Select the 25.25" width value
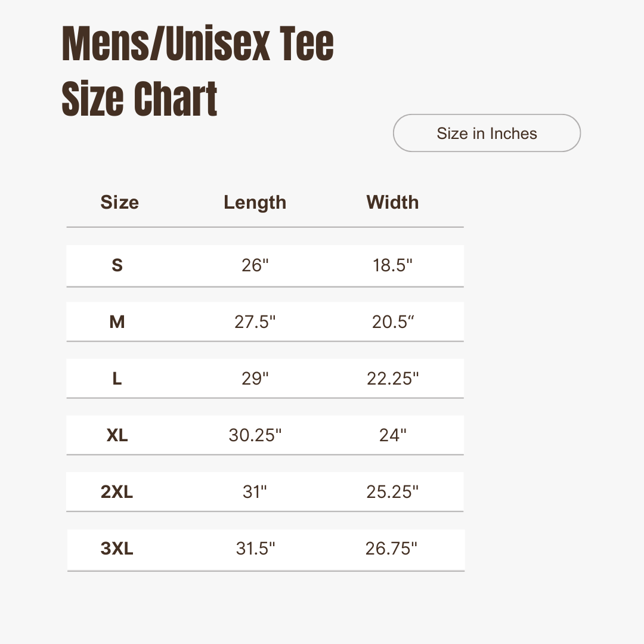Screen dimensions: 644x644 392,492
